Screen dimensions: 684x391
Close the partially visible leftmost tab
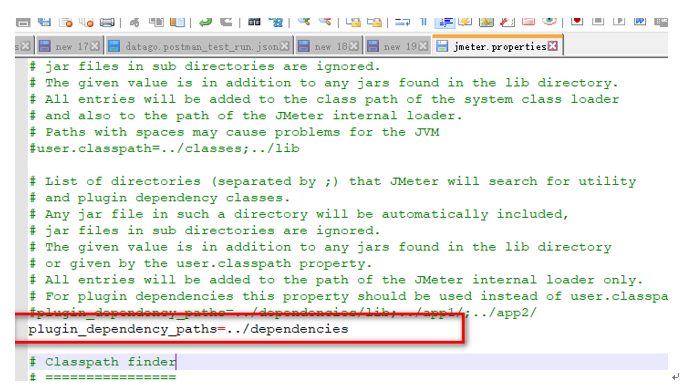pyautogui.click(x=26, y=46)
